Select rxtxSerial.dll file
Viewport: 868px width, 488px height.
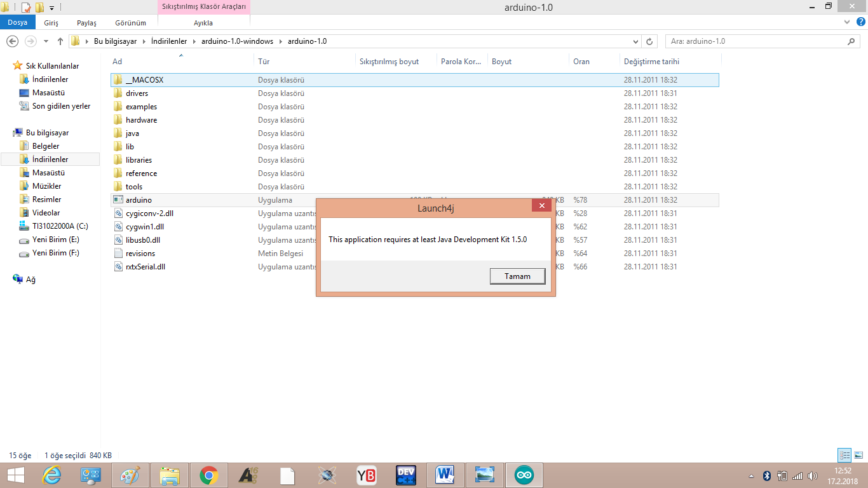click(146, 267)
